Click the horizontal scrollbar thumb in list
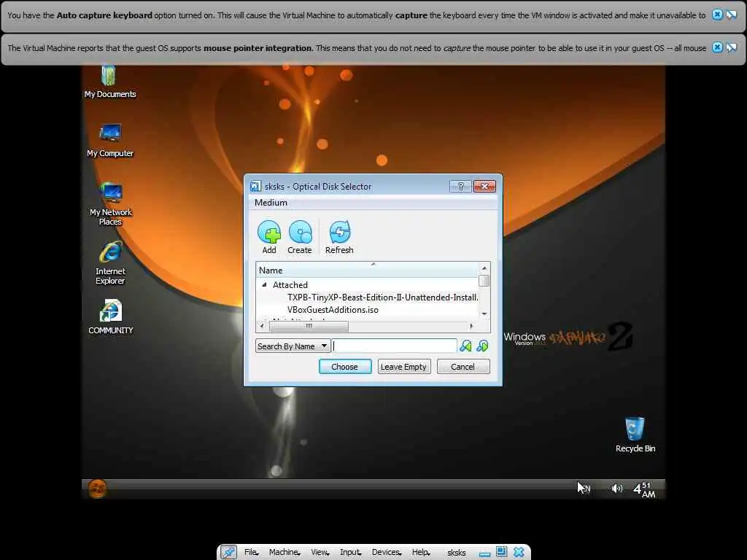 coord(309,326)
